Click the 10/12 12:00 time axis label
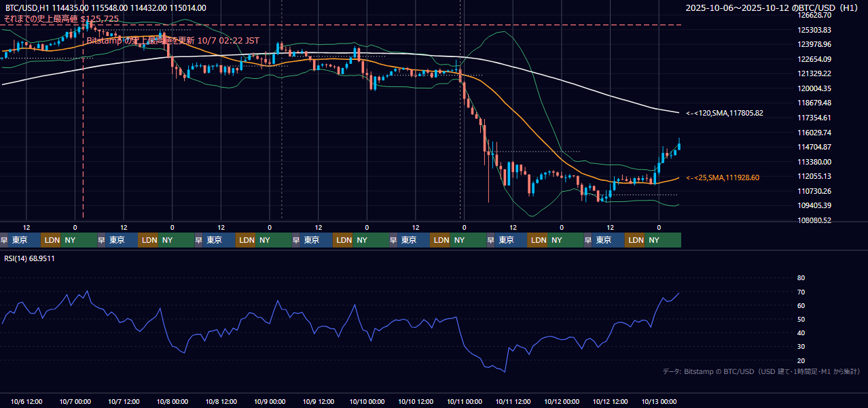 pyautogui.click(x=611, y=401)
